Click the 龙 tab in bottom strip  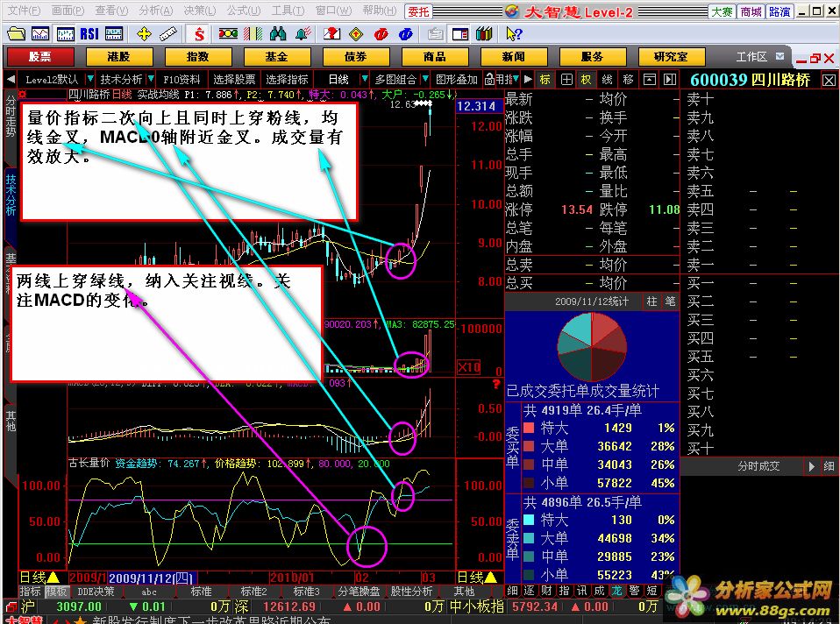(617, 591)
